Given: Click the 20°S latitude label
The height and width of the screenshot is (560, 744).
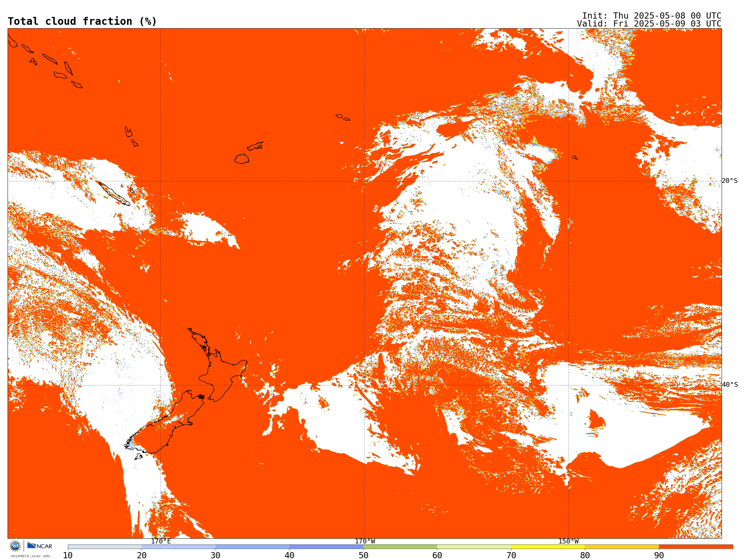Looking at the screenshot, I should 730,181.
